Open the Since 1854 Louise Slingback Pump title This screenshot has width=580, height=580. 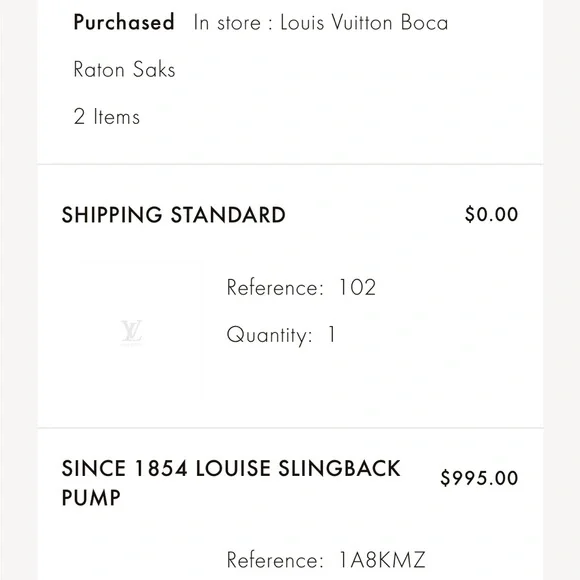pos(231,483)
